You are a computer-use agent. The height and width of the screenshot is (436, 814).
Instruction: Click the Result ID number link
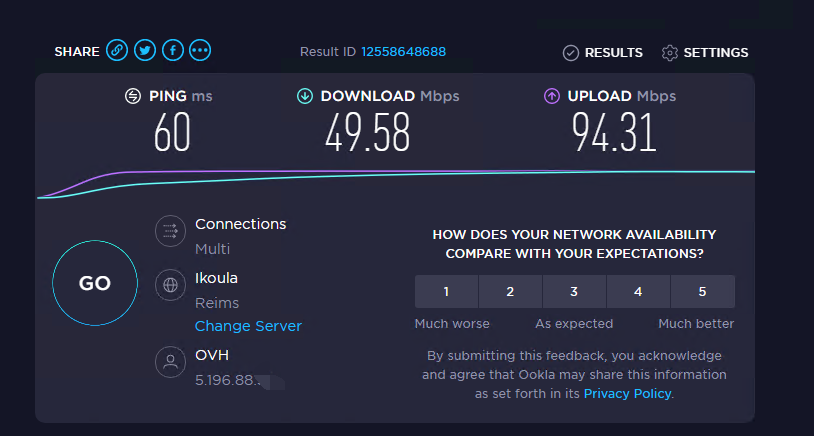[x=403, y=52]
